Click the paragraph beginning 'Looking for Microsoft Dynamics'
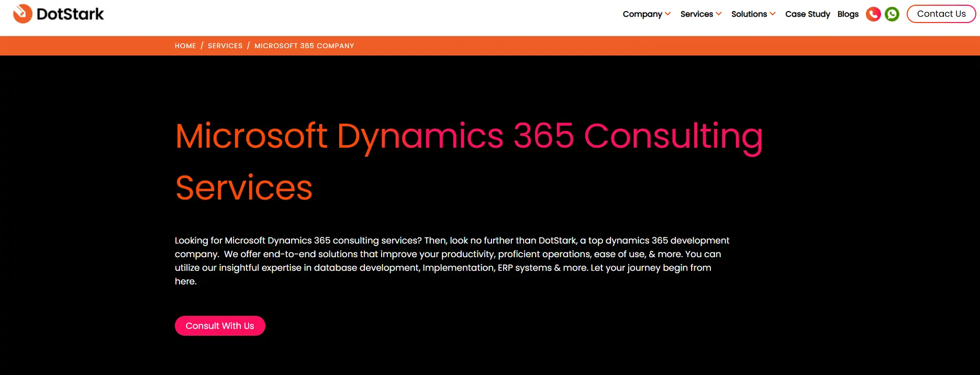Image resolution: width=980 pixels, height=375 pixels. pos(452,261)
